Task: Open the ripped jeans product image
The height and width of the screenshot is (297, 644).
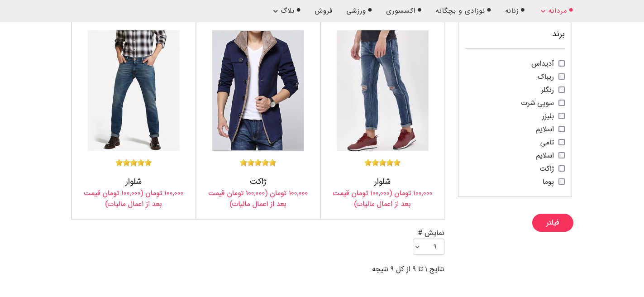Action: click(382, 91)
